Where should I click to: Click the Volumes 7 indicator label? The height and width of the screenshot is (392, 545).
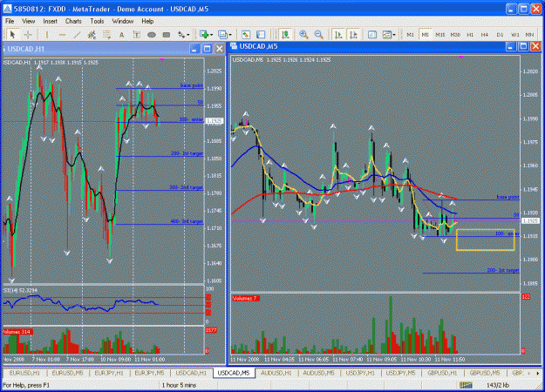pyautogui.click(x=245, y=299)
